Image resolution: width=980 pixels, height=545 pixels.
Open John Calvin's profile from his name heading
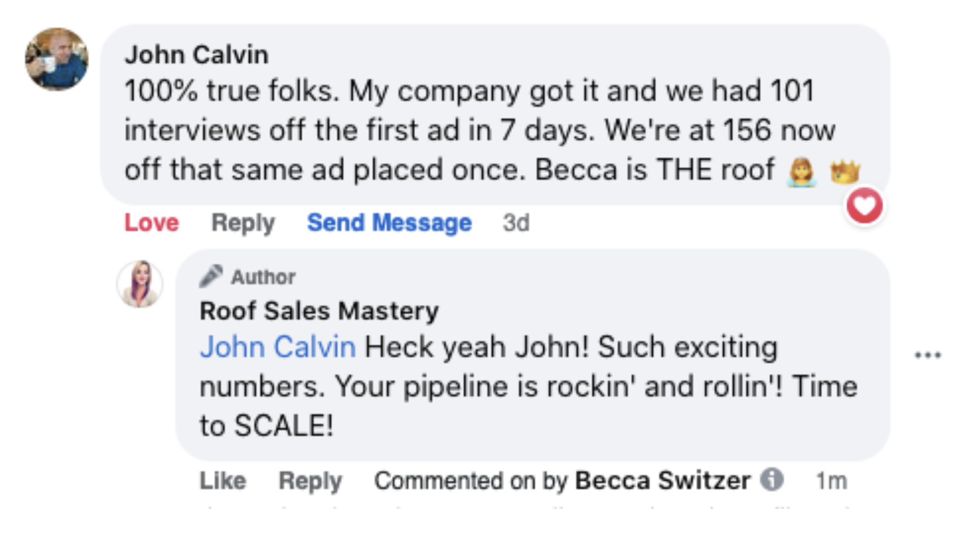197,55
